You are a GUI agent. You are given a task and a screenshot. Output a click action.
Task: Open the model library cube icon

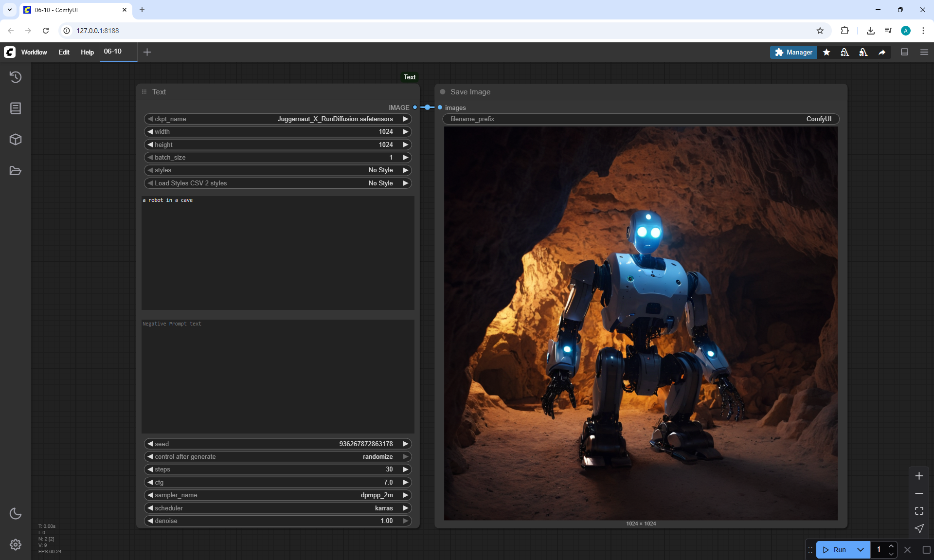coord(16,140)
